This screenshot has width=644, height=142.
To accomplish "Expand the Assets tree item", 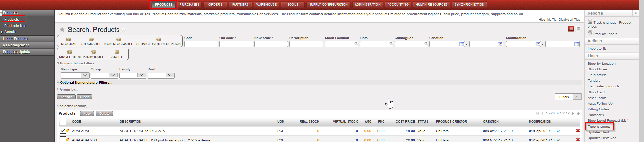I will click(2, 32).
